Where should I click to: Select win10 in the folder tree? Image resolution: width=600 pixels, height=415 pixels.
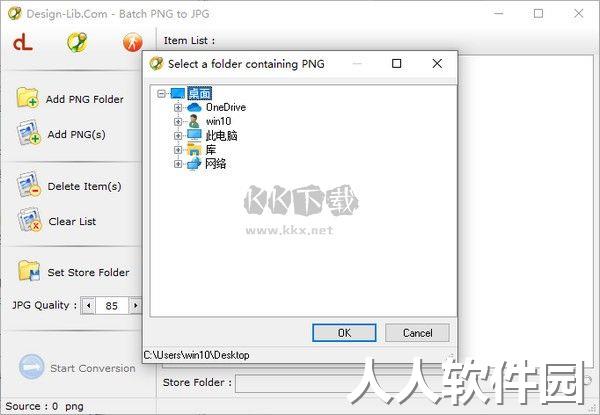point(218,122)
